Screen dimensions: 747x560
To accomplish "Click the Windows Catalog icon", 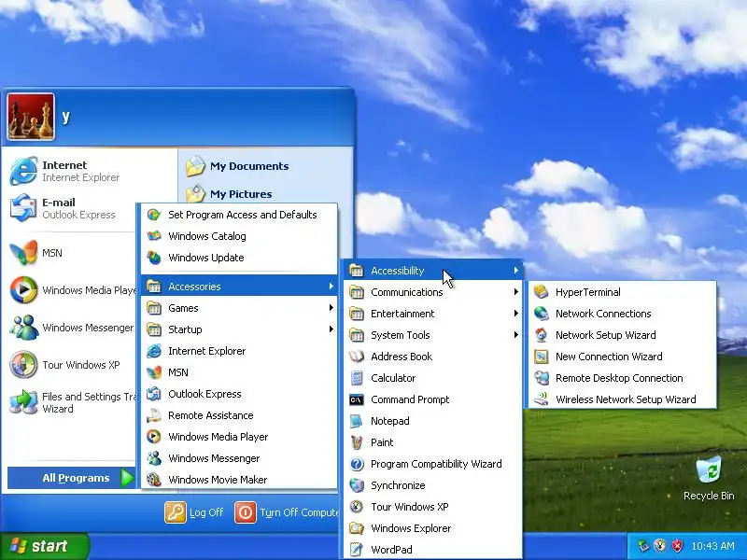I will pos(153,236).
